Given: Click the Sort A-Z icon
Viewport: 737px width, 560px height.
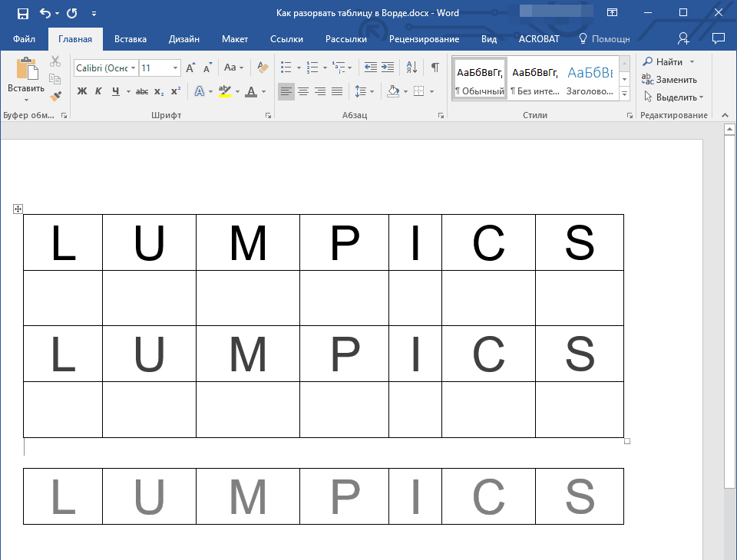Looking at the screenshot, I should (411, 68).
